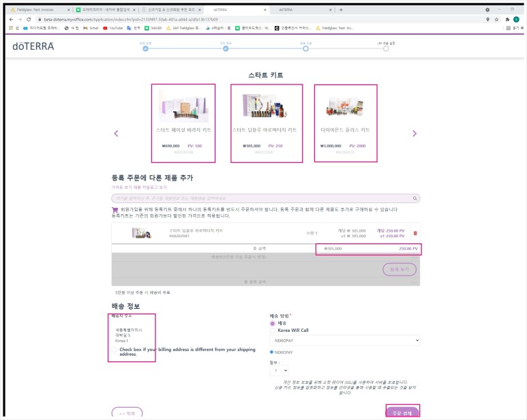
Task: Click the 합계 보기 view total button
Action: (400, 269)
